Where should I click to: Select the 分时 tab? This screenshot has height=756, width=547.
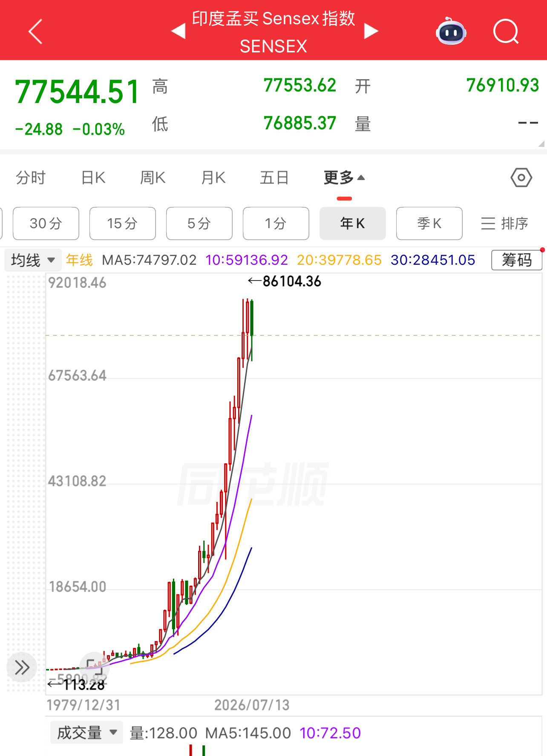31,178
